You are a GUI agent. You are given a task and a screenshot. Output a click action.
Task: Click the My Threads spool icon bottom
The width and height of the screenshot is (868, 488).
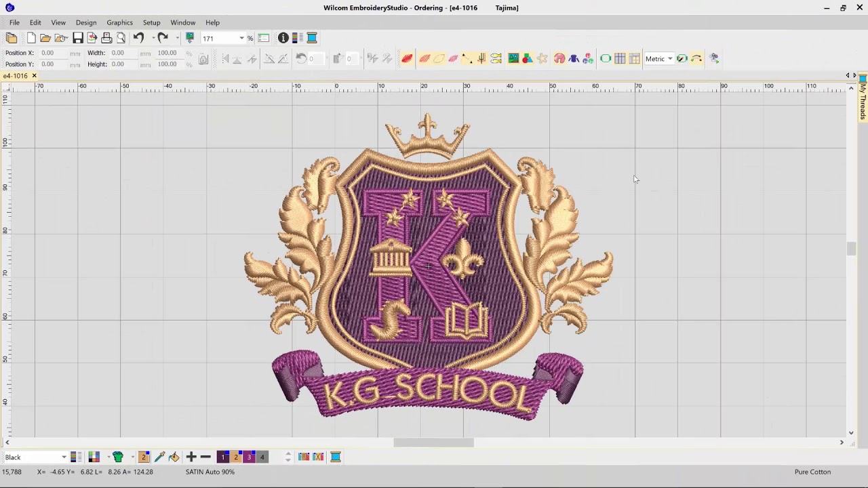click(x=335, y=457)
